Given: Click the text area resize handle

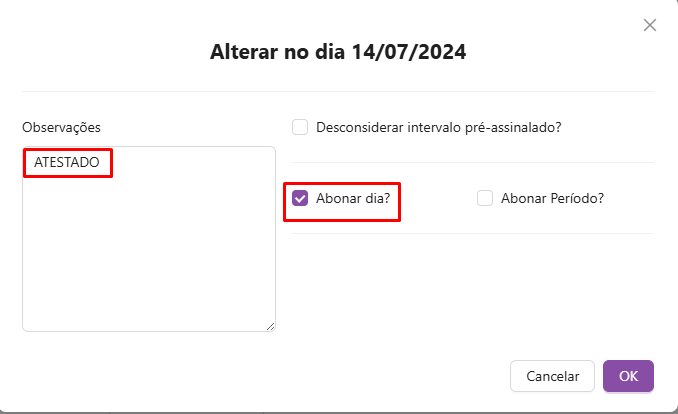Looking at the screenshot, I should 270,326.
